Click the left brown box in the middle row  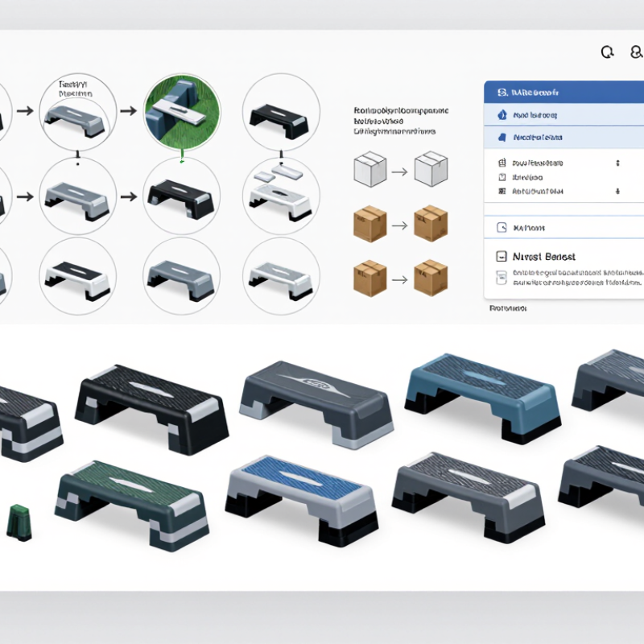[x=370, y=224]
